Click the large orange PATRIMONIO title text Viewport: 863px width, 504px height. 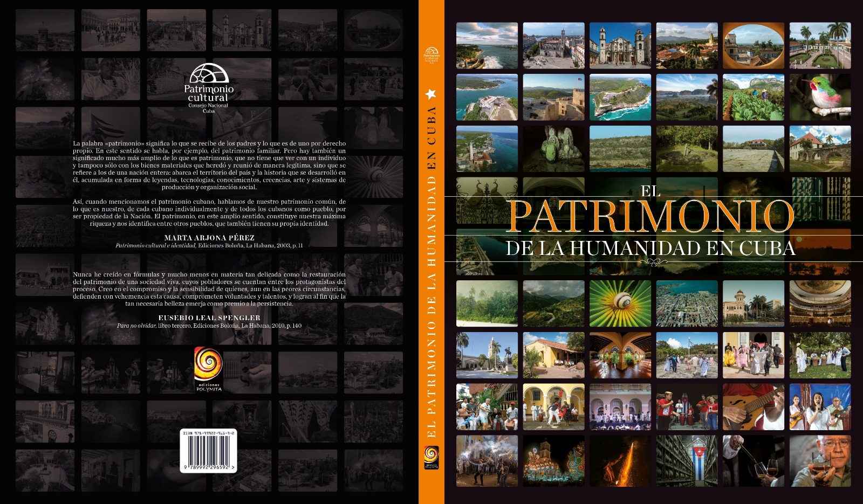pyautogui.click(x=650, y=217)
